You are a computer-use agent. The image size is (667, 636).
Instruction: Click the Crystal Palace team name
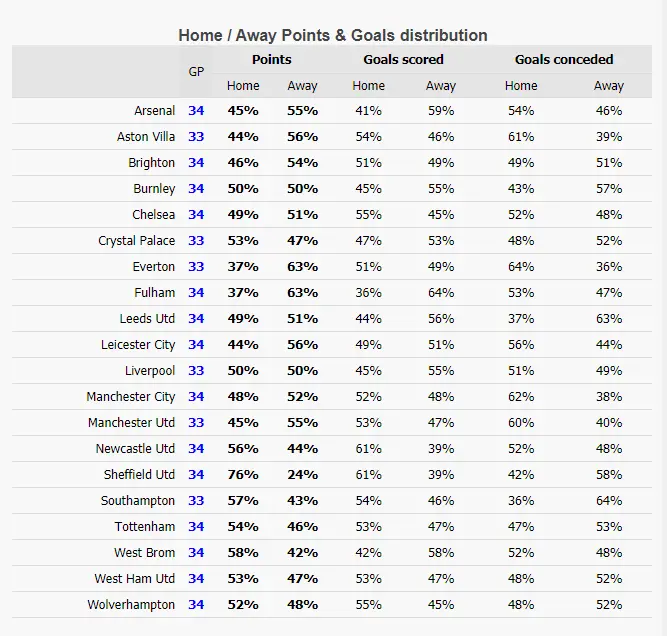[x=136, y=241]
